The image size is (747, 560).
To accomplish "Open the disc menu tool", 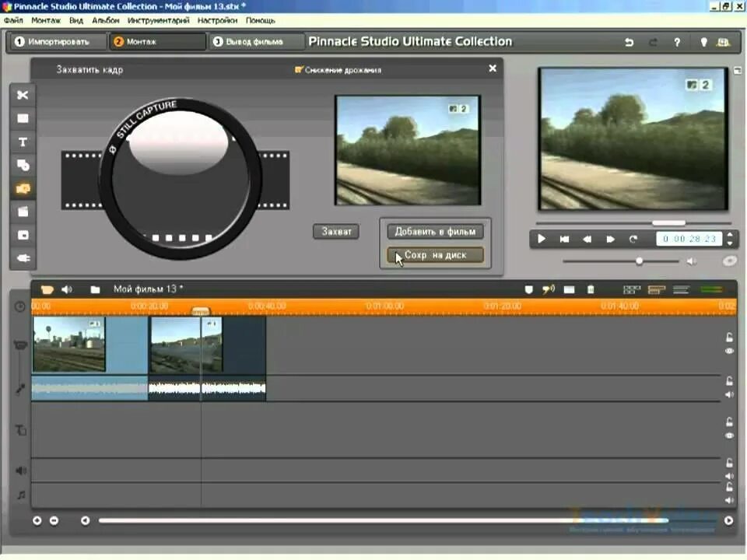I will click(x=23, y=165).
